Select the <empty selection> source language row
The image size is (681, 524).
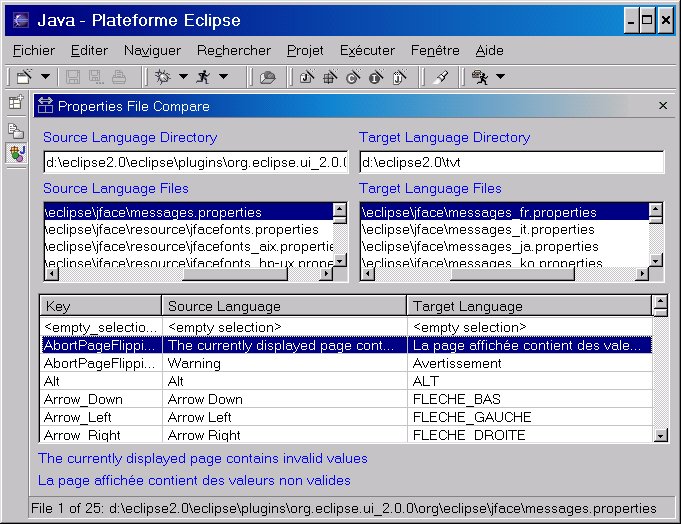pyautogui.click(x=284, y=327)
